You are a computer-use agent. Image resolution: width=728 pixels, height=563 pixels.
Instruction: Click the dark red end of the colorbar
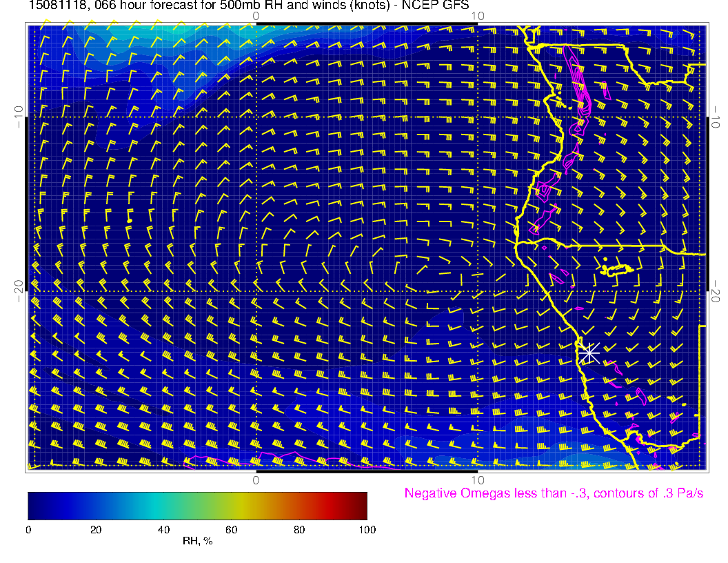(361, 505)
